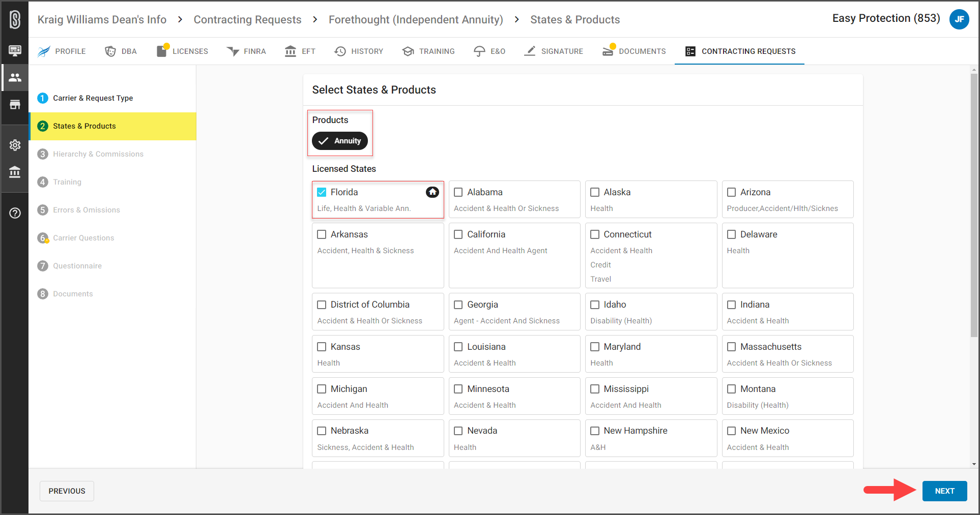Click the JF user avatar

click(x=959, y=19)
